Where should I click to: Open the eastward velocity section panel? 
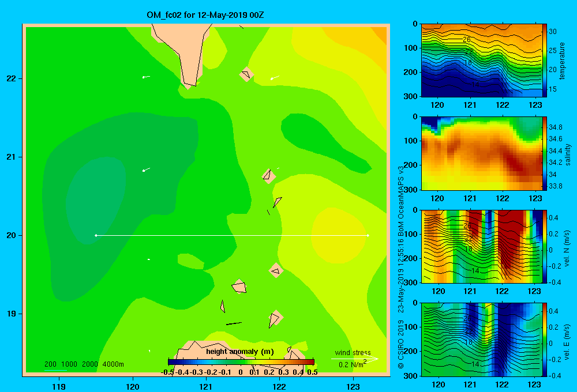click(482, 340)
